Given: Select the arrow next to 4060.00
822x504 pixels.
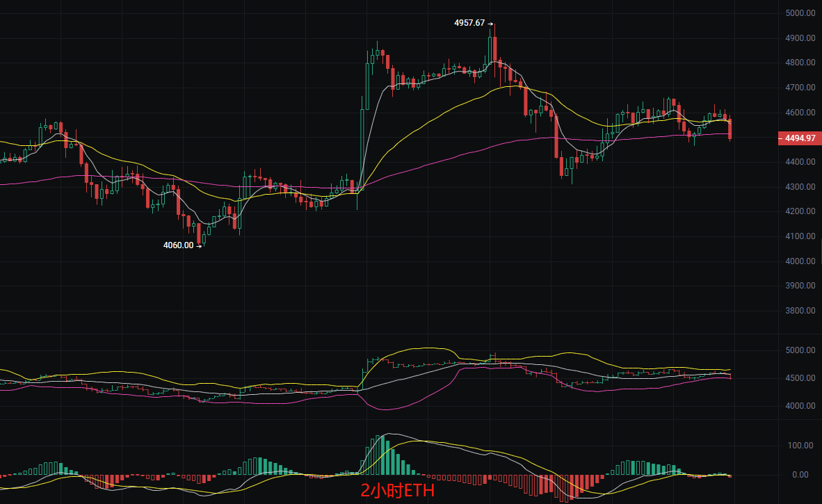Looking at the screenshot, I should tap(199, 245).
